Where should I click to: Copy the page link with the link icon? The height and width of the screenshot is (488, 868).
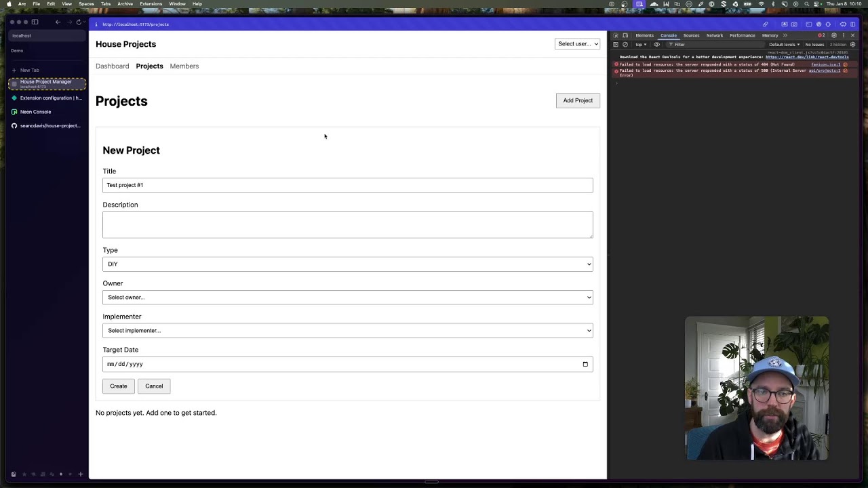coord(766,24)
